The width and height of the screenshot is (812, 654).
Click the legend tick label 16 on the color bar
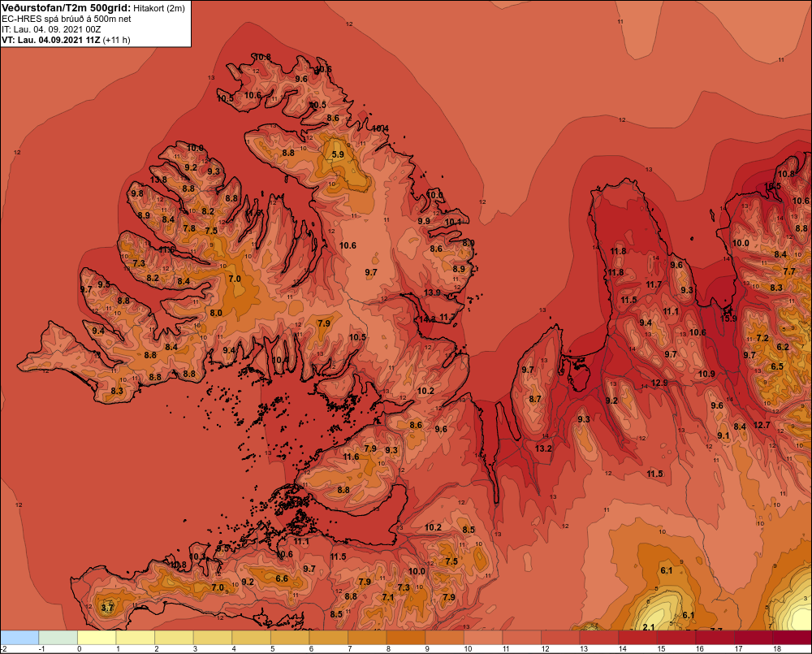700,649
